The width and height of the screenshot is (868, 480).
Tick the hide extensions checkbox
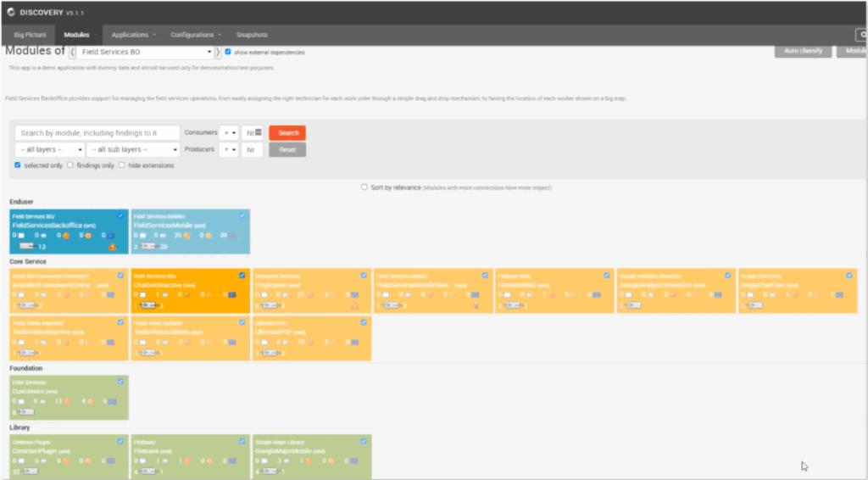(x=122, y=165)
